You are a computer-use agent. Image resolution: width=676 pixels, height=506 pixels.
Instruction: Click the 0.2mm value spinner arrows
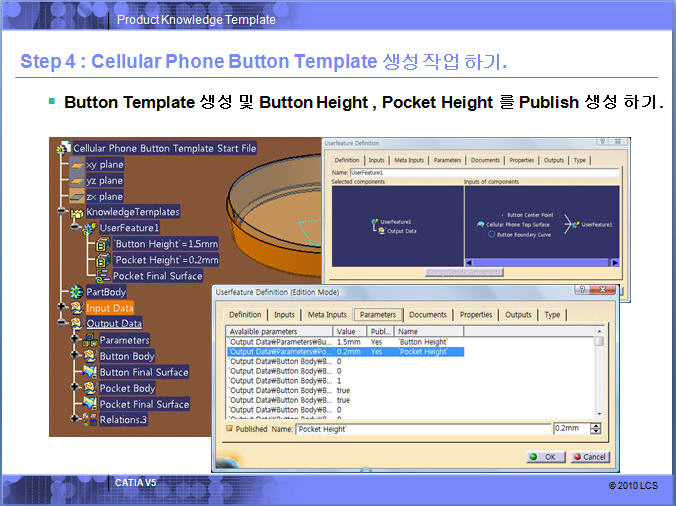[x=596, y=428]
